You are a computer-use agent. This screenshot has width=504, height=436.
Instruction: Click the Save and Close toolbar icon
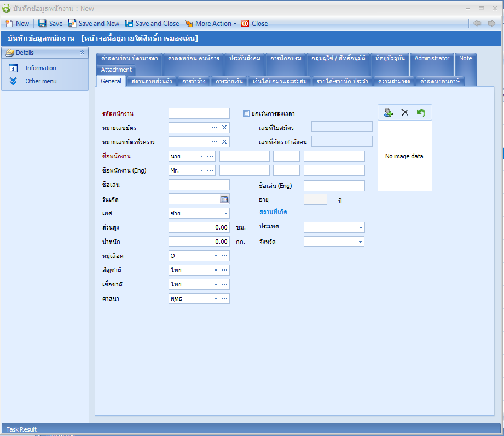(129, 24)
